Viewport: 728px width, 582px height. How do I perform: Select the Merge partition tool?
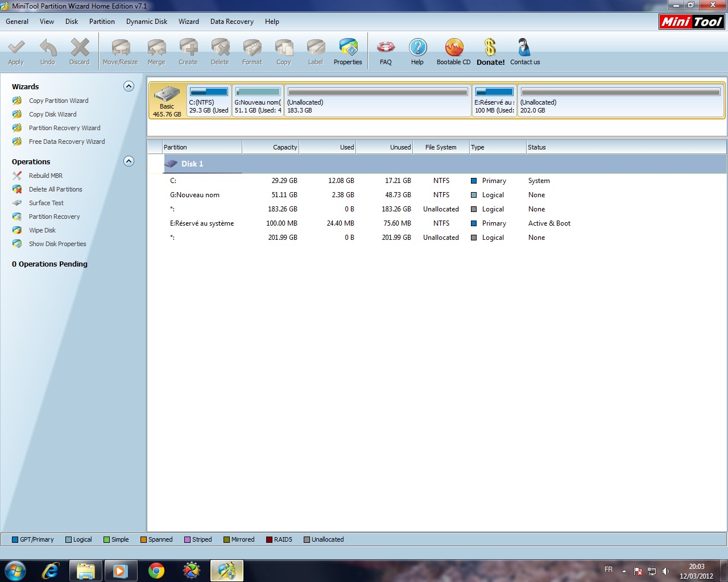pyautogui.click(x=156, y=52)
